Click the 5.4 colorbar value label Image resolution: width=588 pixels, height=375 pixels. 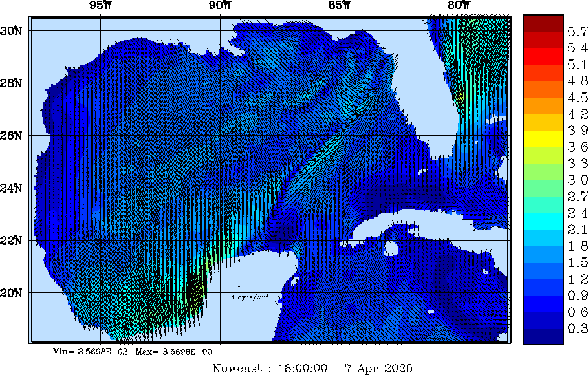coord(578,48)
